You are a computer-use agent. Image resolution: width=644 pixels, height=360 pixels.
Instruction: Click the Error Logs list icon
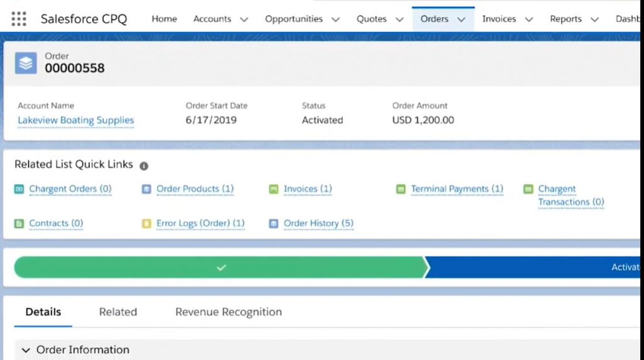point(147,223)
